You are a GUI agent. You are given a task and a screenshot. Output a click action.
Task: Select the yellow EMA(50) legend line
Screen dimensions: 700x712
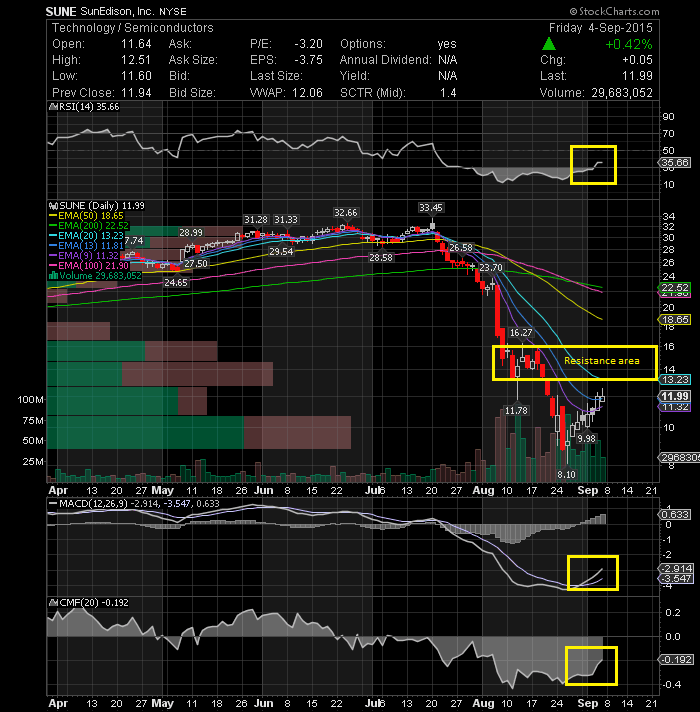coord(53,216)
